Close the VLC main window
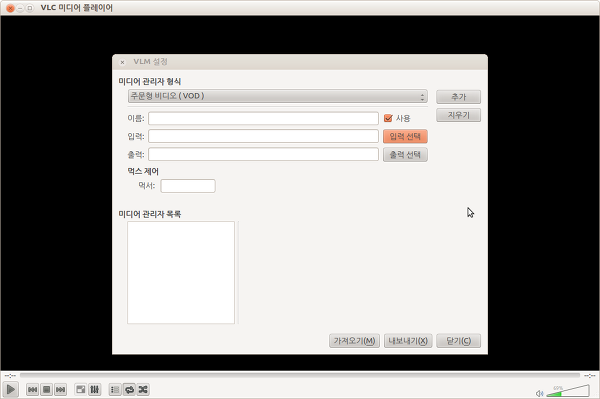Image resolution: width=600 pixels, height=399 pixels. (10, 8)
